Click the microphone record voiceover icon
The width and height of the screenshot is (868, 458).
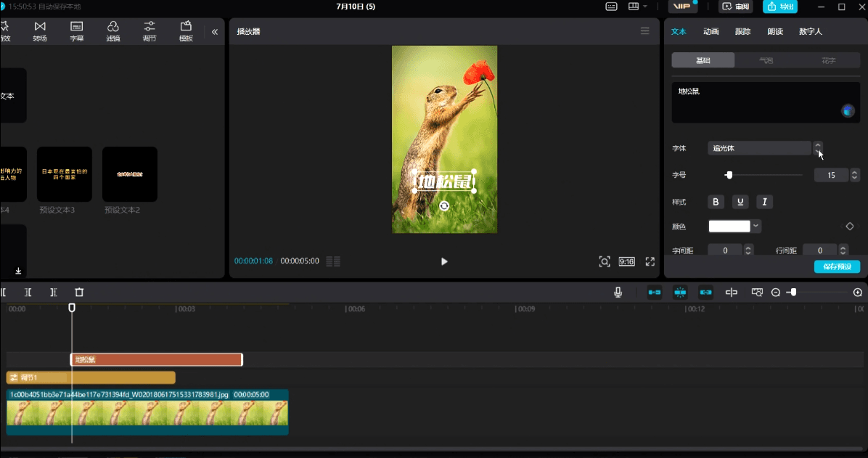pos(618,293)
